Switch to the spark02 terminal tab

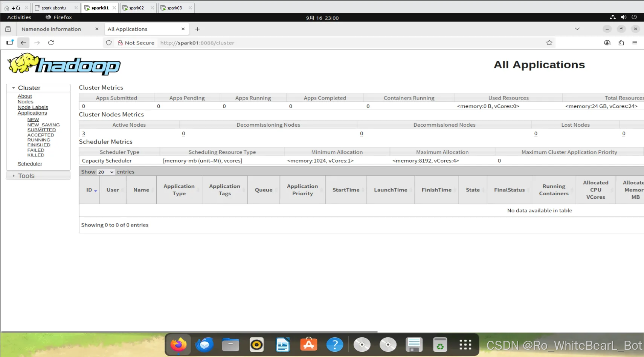click(137, 7)
